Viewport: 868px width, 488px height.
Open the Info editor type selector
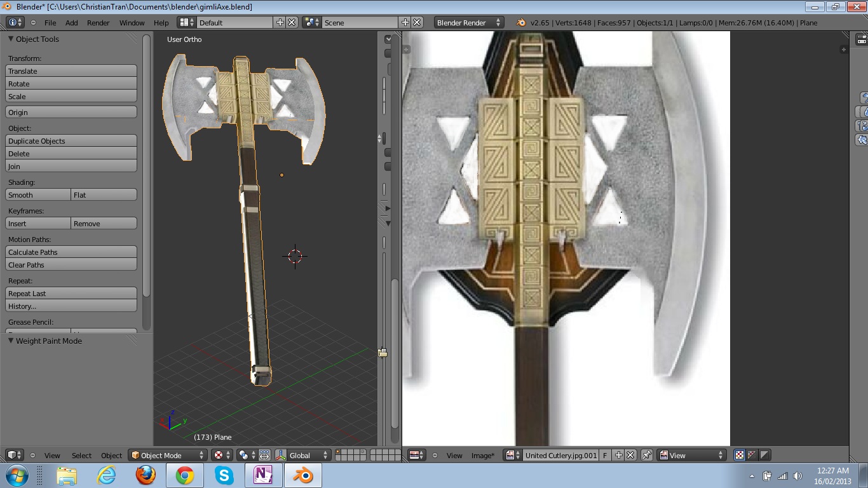[15, 22]
